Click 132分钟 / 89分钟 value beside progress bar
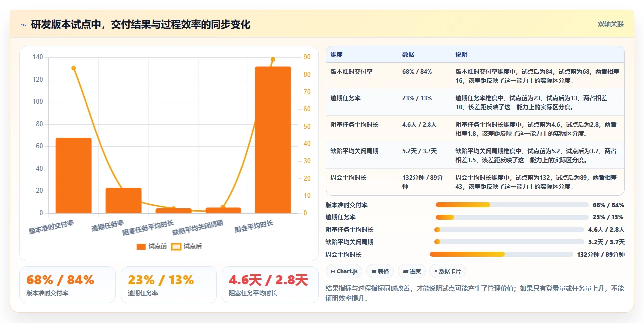Viewport: 644px width, 323px height. 601,254
